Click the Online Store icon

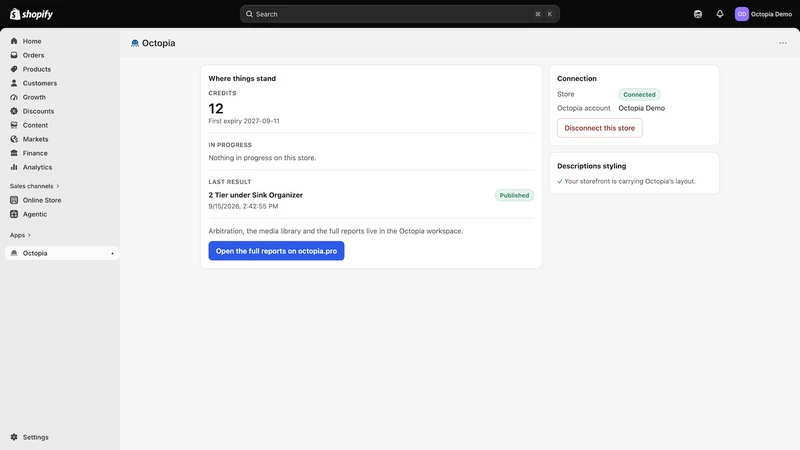coord(14,200)
